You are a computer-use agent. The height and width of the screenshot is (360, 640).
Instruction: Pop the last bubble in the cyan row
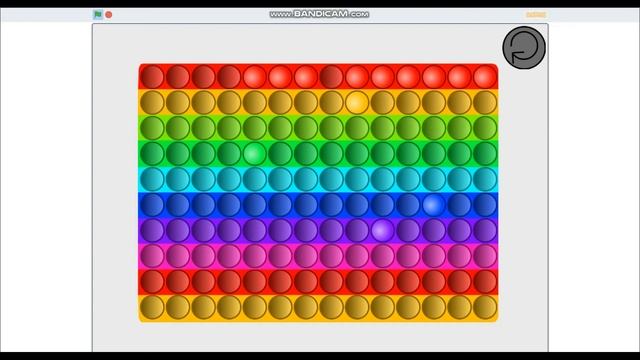point(485,179)
